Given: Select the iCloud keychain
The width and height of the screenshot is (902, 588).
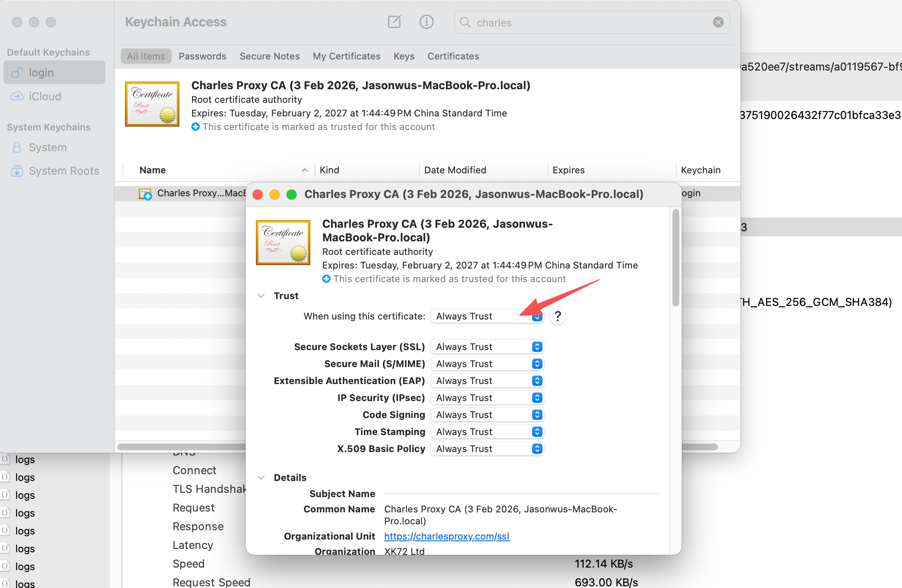Looking at the screenshot, I should pyautogui.click(x=45, y=96).
